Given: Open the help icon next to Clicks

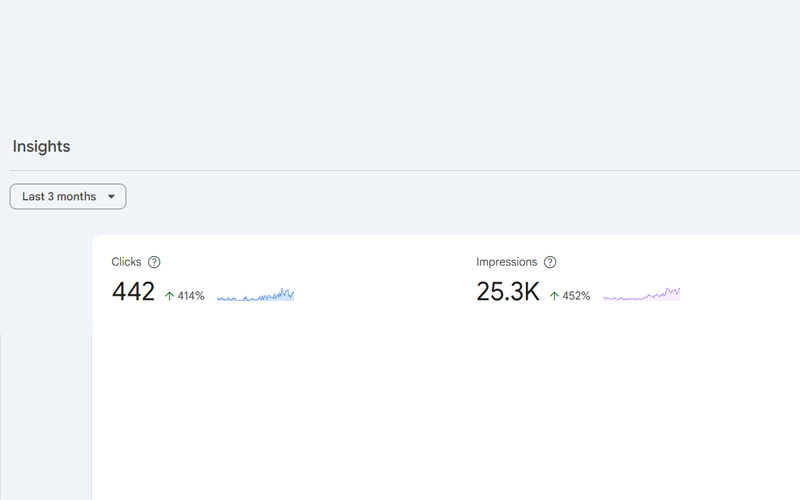Looking at the screenshot, I should [154, 262].
